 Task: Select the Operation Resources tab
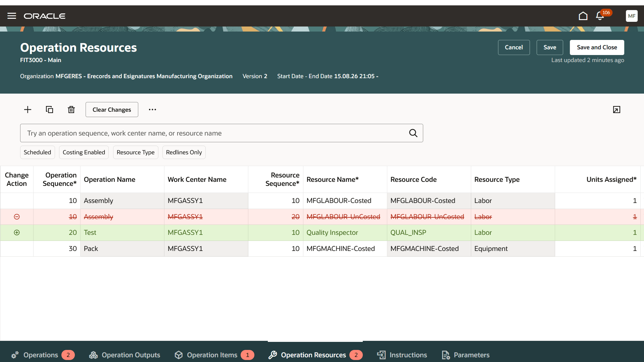[315, 355]
